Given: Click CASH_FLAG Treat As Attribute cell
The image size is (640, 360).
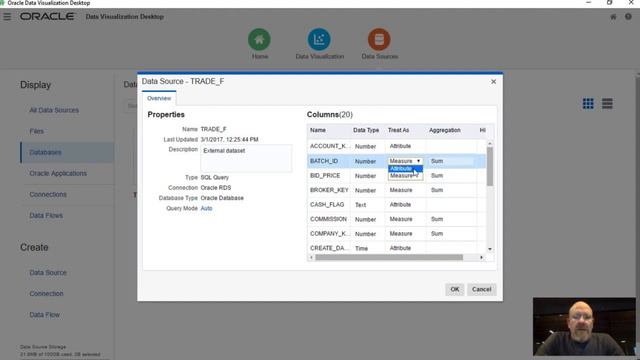Looking at the screenshot, I should pos(405,204).
